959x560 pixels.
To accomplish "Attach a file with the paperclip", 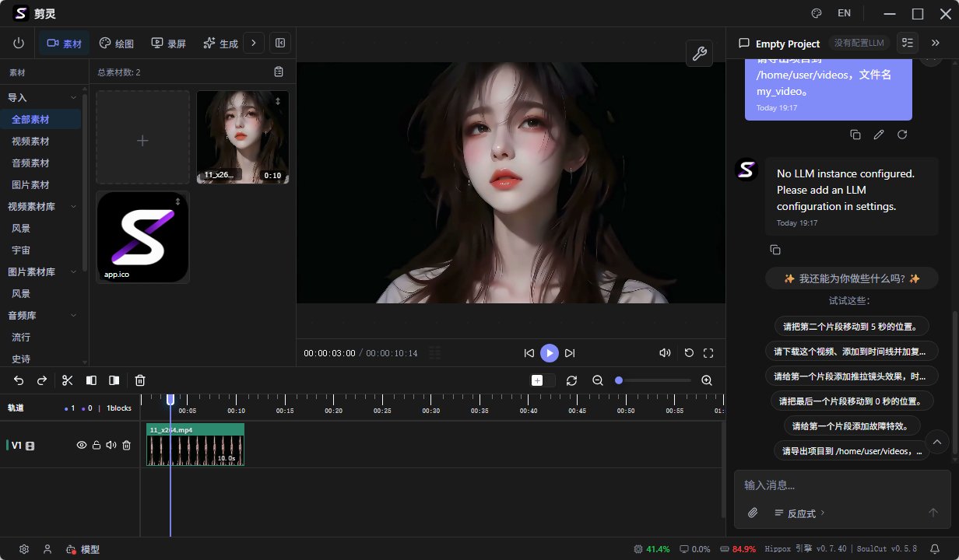I will click(753, 513).
